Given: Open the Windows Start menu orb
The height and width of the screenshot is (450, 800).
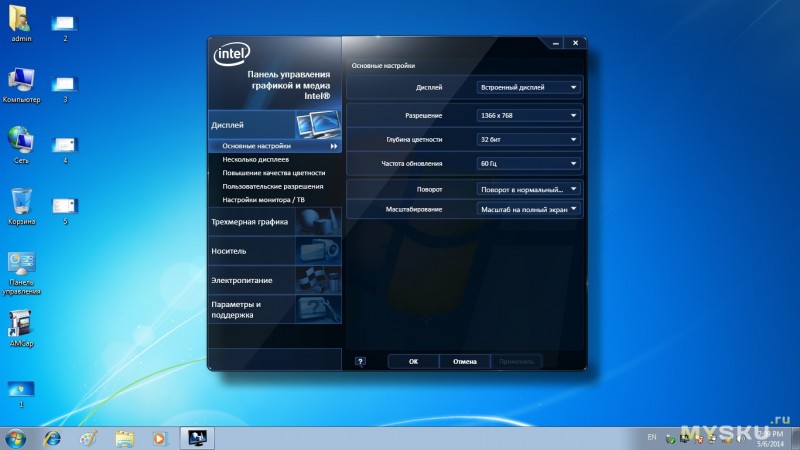Looking at the screenshot, I should pyautogui.click(x=15, y=438).
